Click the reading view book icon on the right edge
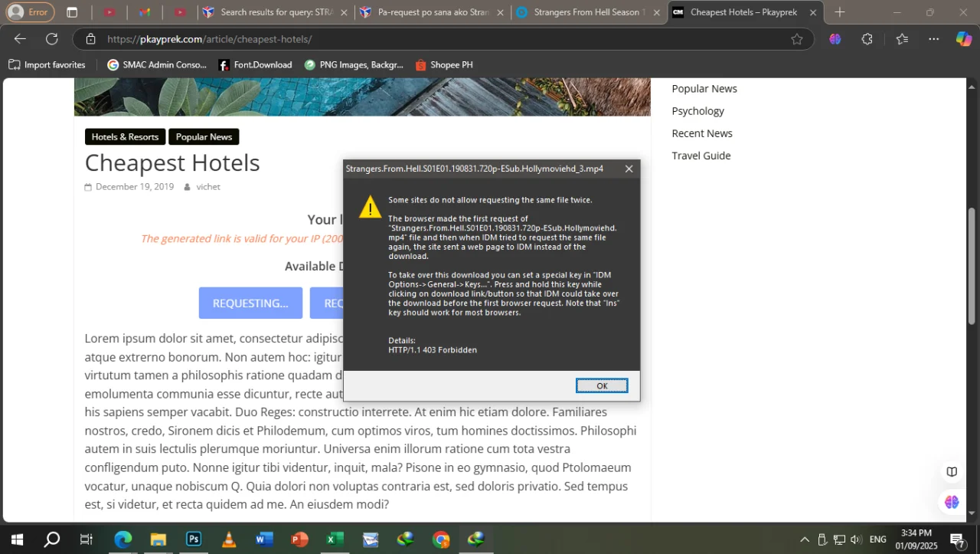980x554 pixels. [952, 472]
